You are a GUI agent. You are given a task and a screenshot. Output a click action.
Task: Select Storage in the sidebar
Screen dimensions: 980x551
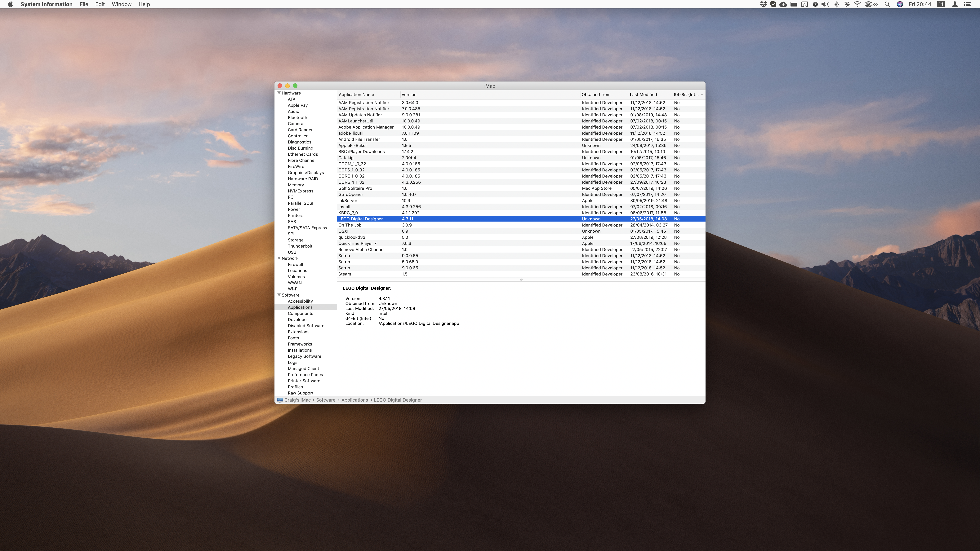295,240
